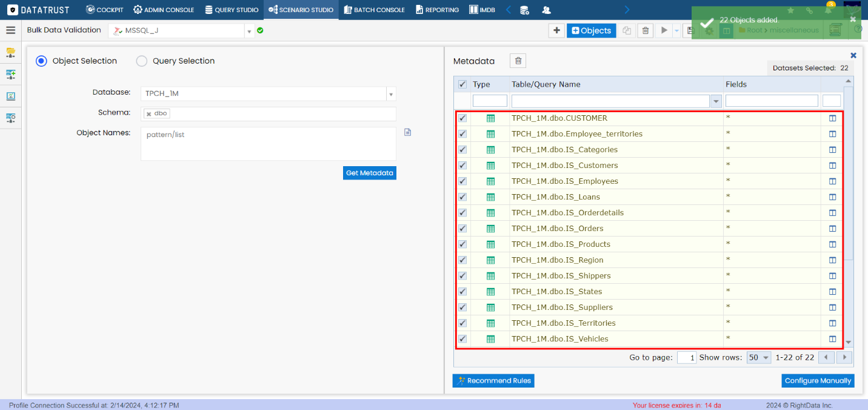Save the scenario using the floppy disk icon
This screenshot has height=410, width=868.
(690, 30)
